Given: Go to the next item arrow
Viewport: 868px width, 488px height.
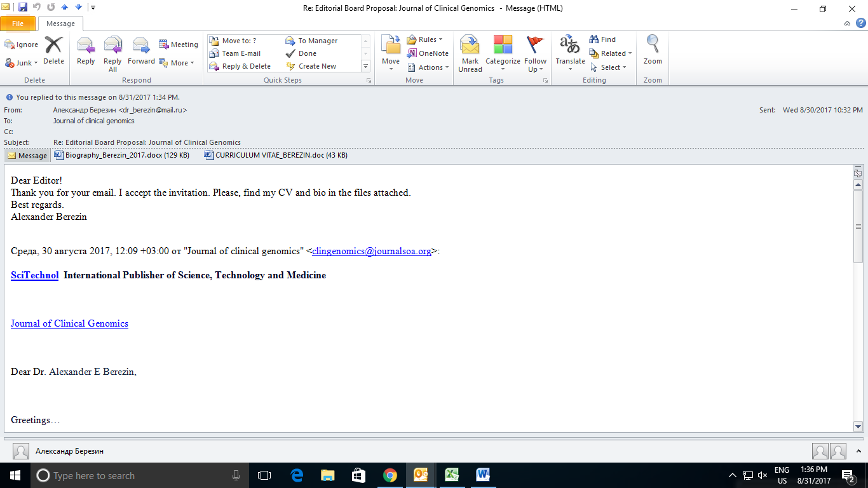Looking at the screenshot, I should [x=78, y=8].
